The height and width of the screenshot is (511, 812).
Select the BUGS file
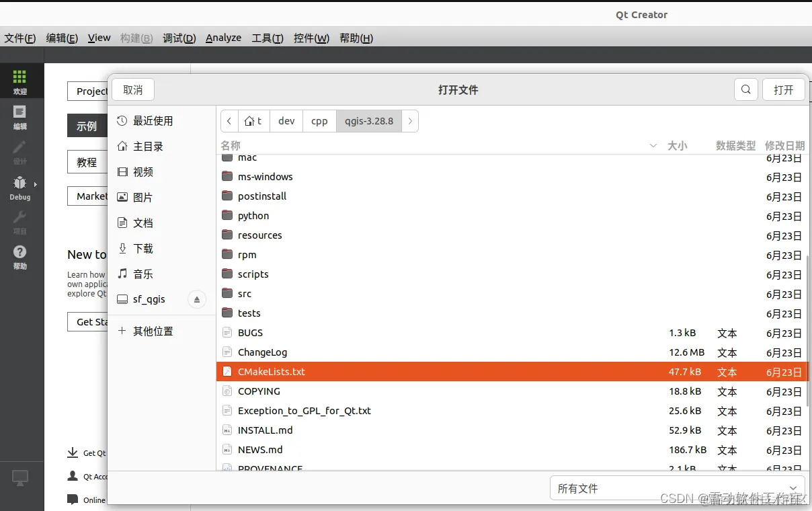coord(512,333)
